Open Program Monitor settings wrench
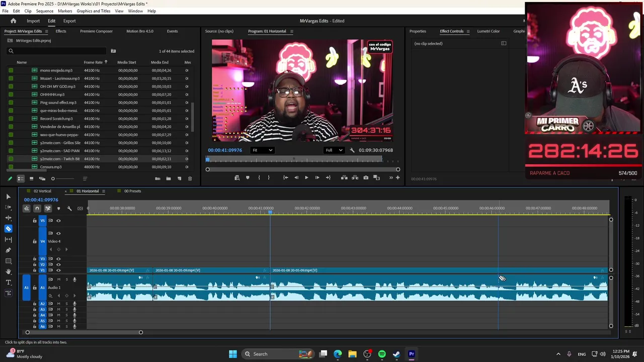 (x=352, y=150)
